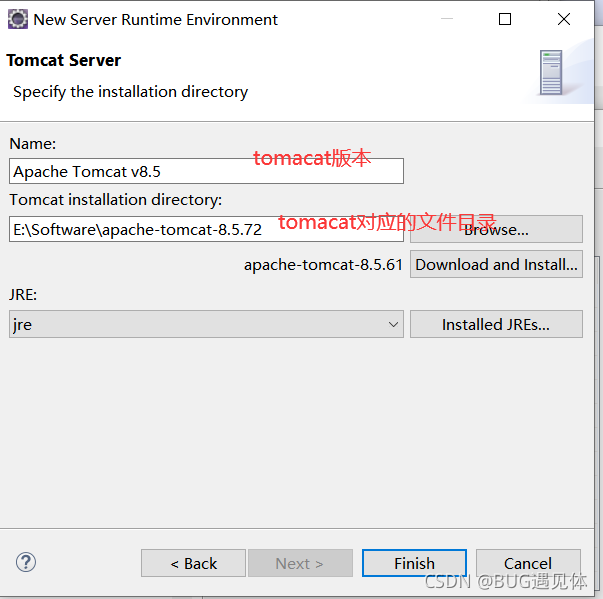This screenshot has height=599, width=603.
Task: Click the Tomcat Server heading
Action: coord(64,60)
